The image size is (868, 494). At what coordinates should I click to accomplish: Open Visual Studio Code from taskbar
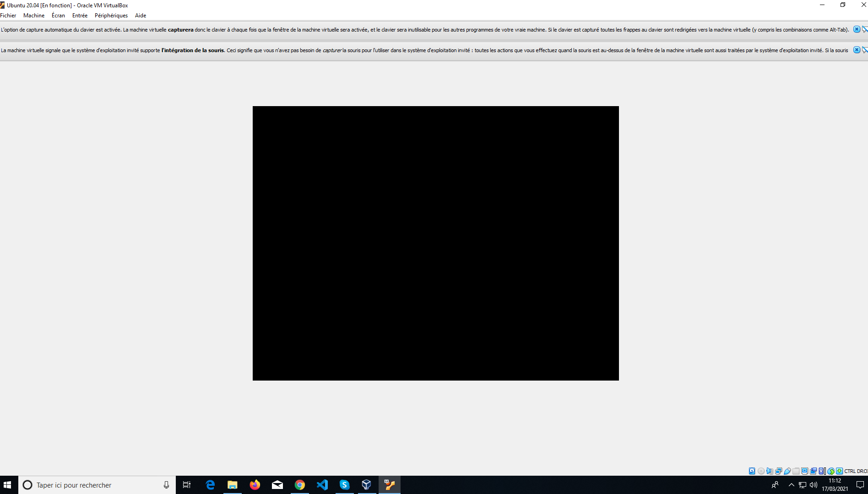click(x=322, y=485)
